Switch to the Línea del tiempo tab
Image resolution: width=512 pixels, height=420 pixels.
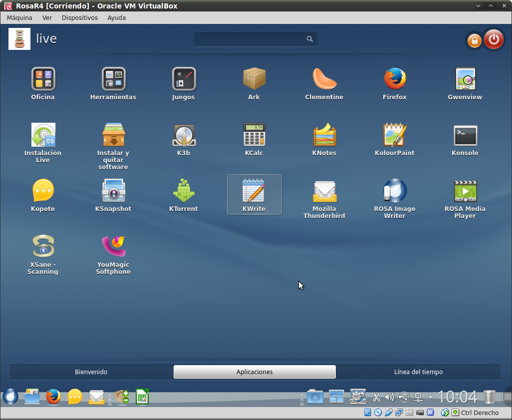pyautogui.click(x=418, y=372)
